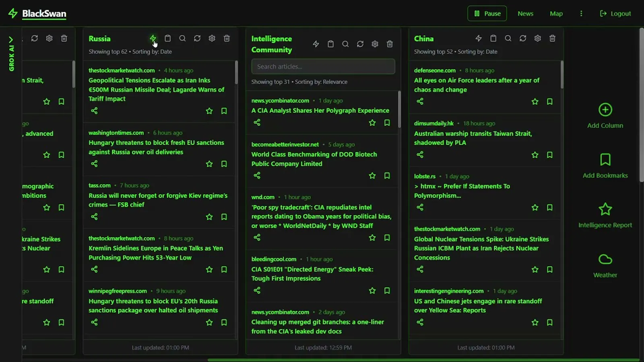The width and height of the screenshot is (644, 362).
Task: Refresh the China column
Action: tap(523, 38)
